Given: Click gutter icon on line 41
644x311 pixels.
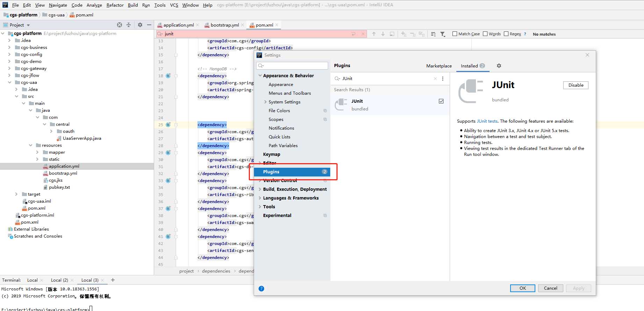Looking at the screenshot, I should coord(168,237).
